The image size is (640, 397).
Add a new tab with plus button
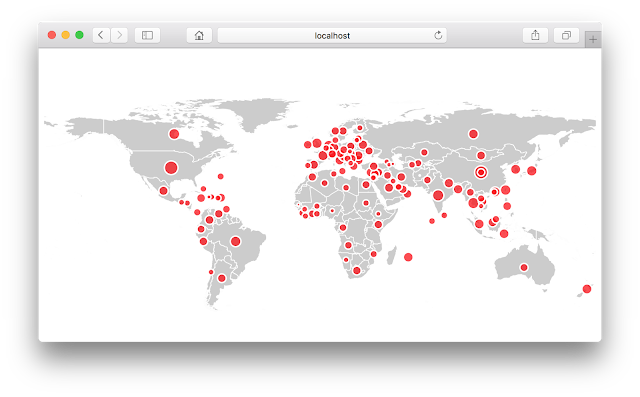point(593,40)
